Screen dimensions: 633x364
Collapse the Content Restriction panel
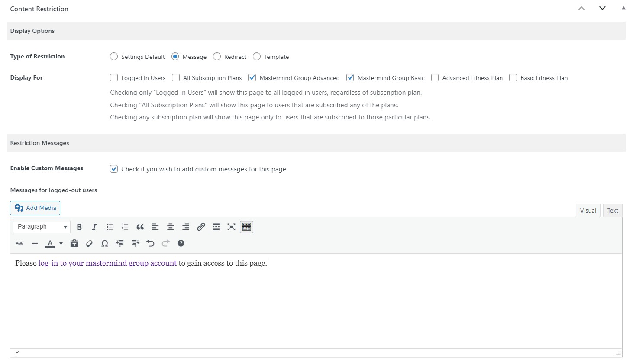(x=623, y=8)
